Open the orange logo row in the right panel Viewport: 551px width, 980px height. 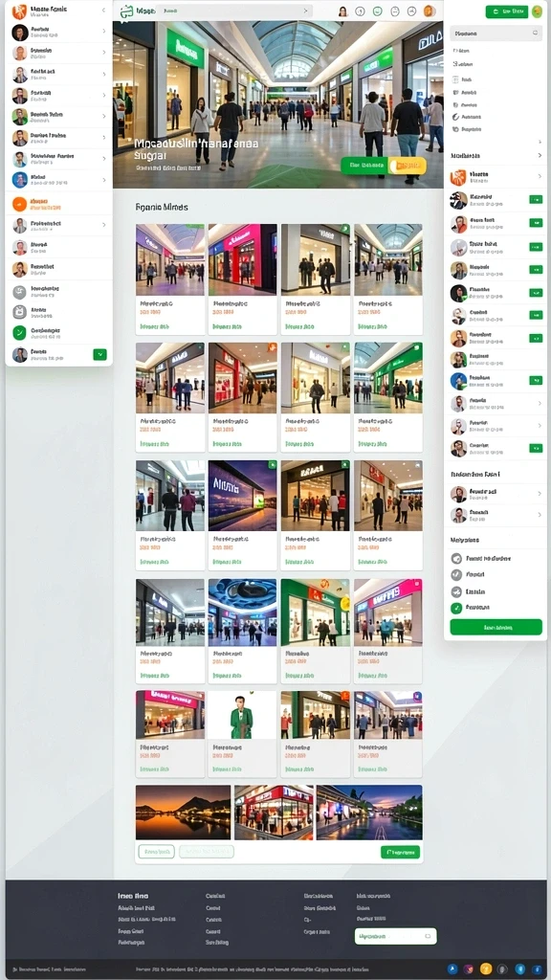(496, 177)
